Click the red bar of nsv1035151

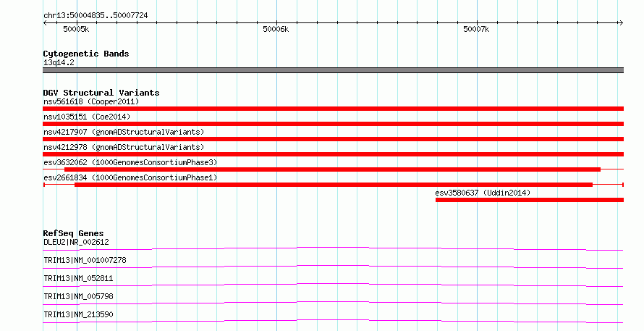point(333,124)
